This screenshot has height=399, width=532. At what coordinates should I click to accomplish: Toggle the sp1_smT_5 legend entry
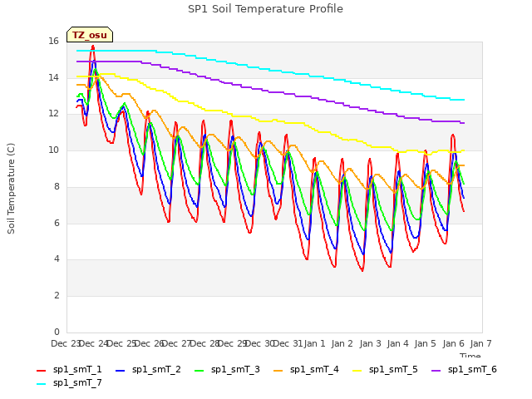pyautogui.click(x=386, y=369)
